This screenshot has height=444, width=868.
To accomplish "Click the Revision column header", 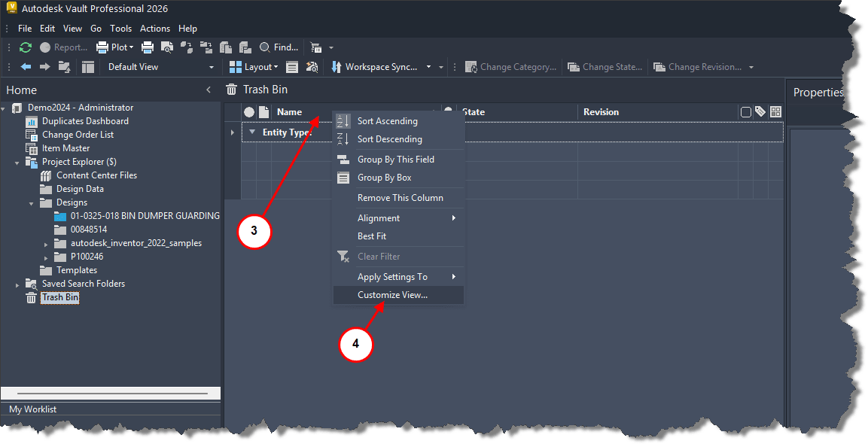I will pos(658,112).
